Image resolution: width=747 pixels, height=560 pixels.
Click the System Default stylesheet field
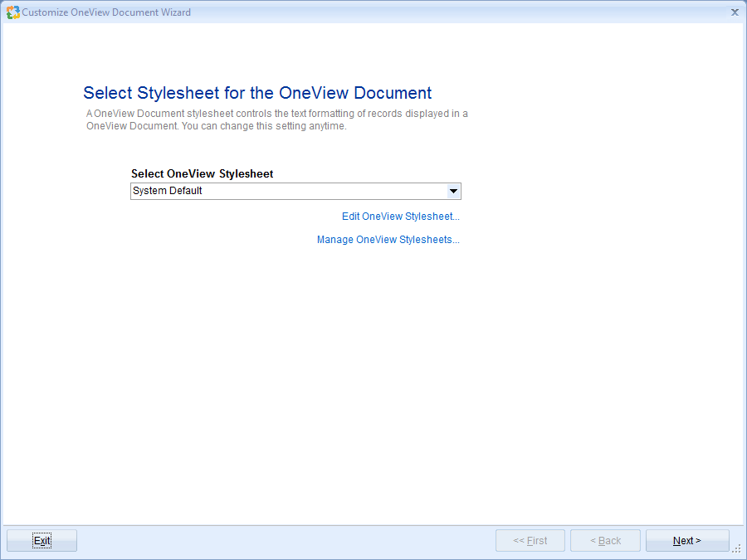pos(295,192)
